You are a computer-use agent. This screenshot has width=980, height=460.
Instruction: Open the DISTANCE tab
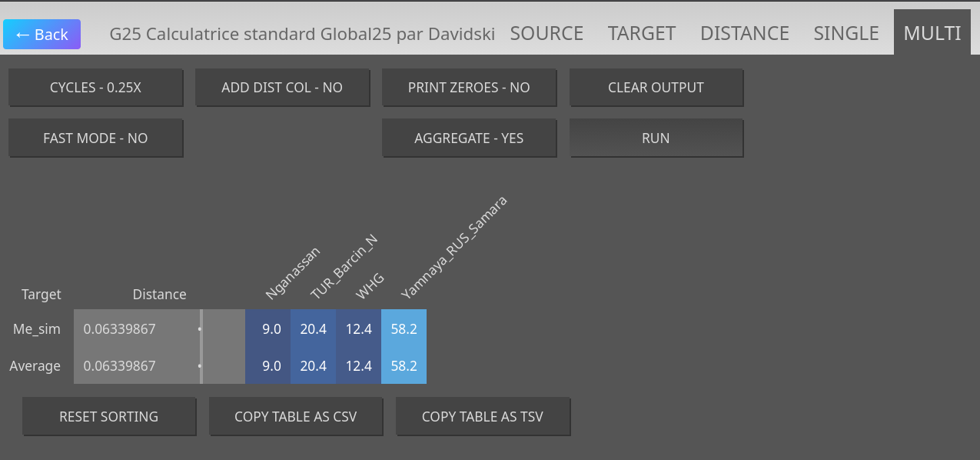pyautogui.click(x=745, y=33)
